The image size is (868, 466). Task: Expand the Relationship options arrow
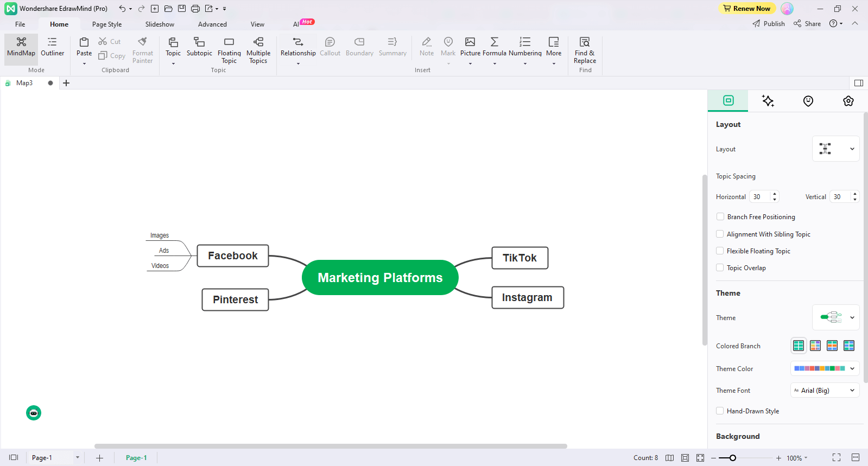pyautogui.click(x=298, y=64)
